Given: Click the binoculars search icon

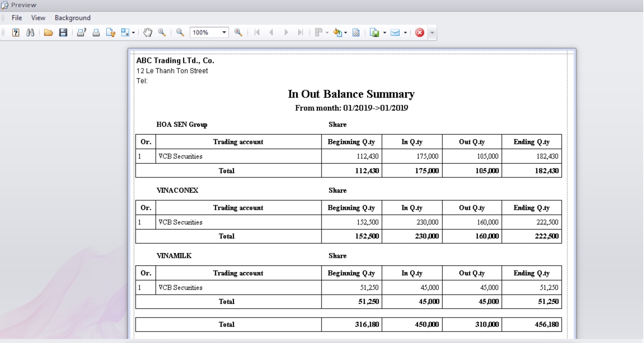Looking at the screenshot, I should coord(30,32).
